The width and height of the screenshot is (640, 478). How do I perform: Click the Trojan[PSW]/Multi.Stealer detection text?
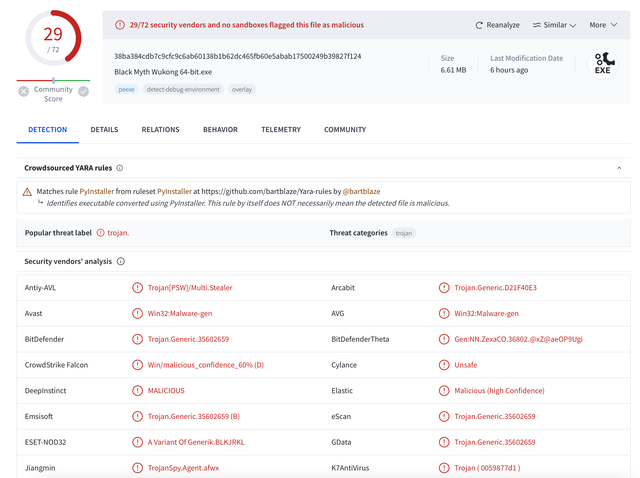190,288
